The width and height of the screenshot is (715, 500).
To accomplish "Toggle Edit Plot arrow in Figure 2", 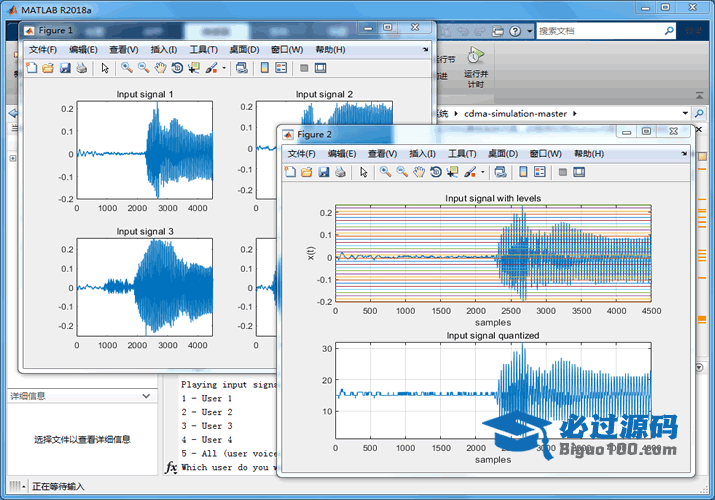I will click(x=364, y=172).
